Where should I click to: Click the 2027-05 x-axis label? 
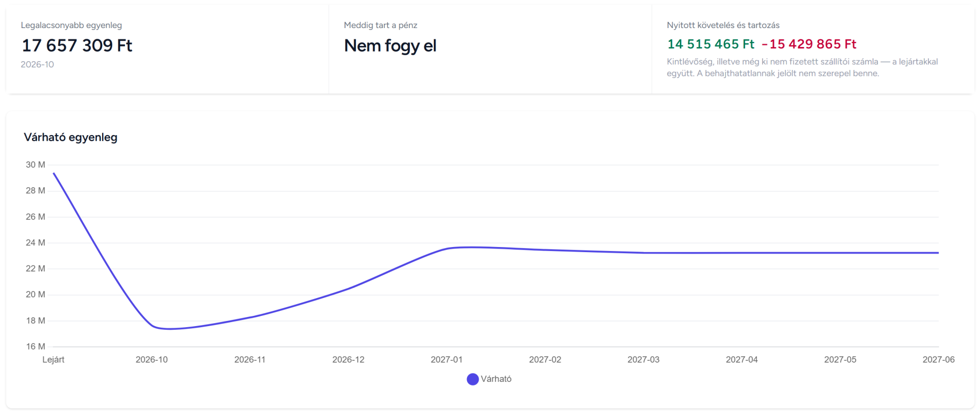tap(840, 360)
